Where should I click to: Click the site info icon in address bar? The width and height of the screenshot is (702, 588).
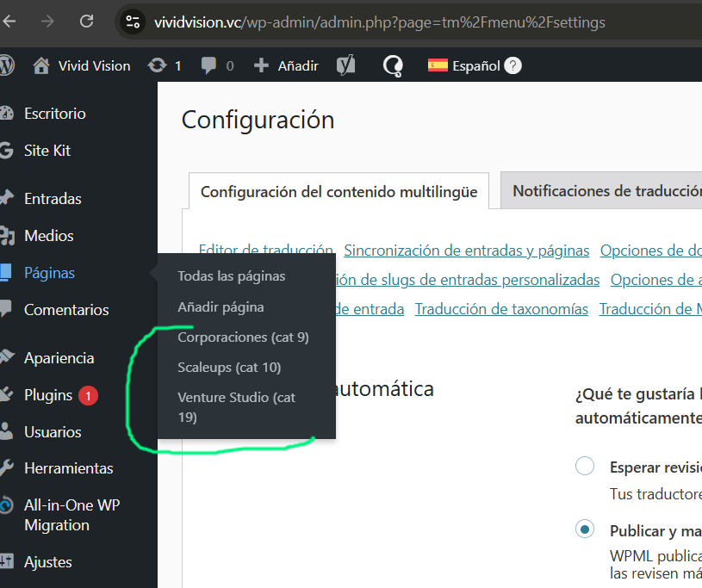(132, 22)
